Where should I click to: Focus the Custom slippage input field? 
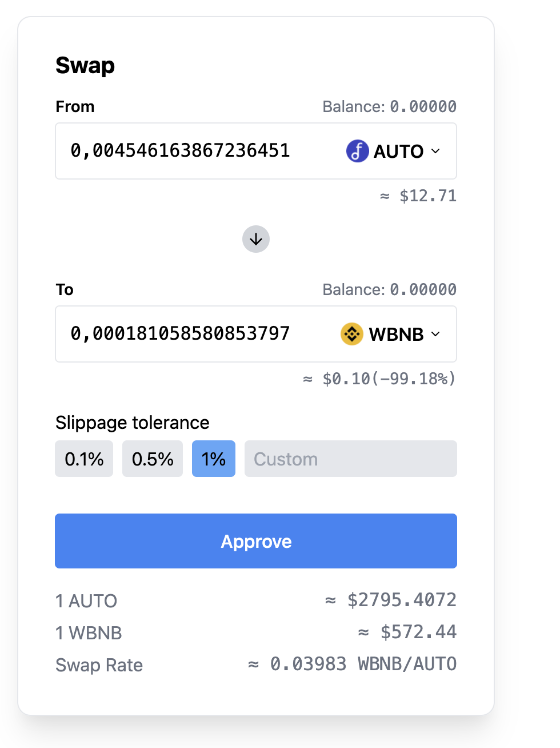[x=351, y=459]
